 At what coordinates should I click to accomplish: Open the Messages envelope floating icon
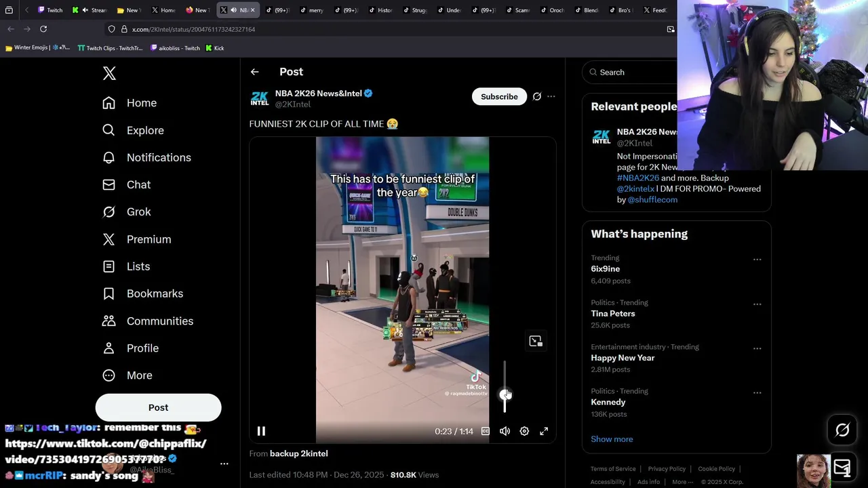pos(842,468)
